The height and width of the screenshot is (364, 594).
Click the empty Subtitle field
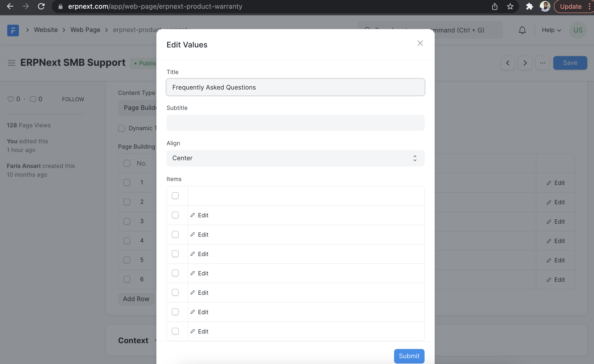295,123
